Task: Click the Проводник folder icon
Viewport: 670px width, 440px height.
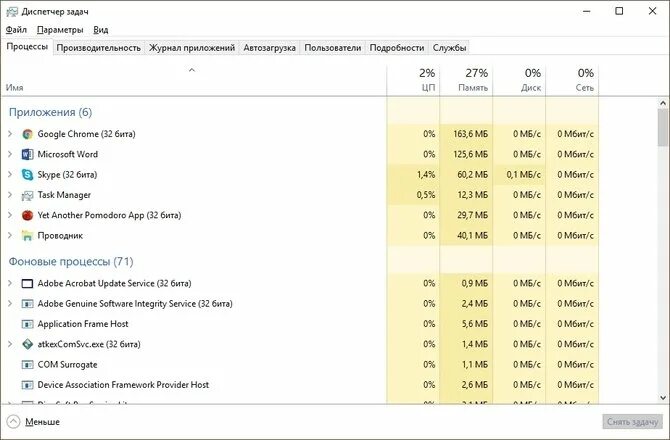Action: pos(27,235)
